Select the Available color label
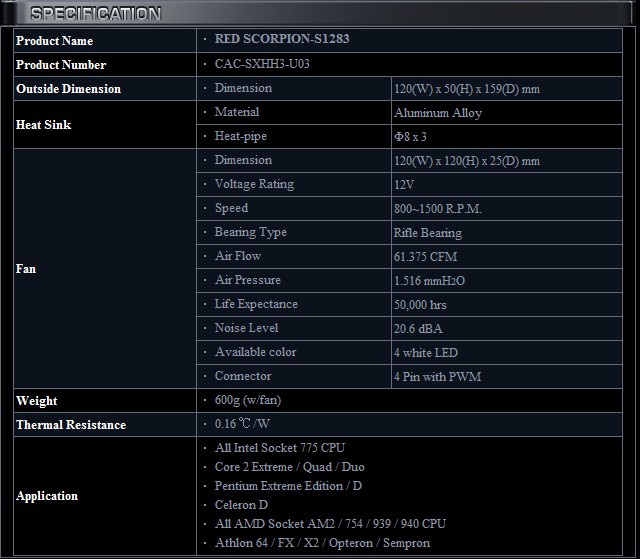The width and height of the screenshot is (640, 559). pos(256,352)
